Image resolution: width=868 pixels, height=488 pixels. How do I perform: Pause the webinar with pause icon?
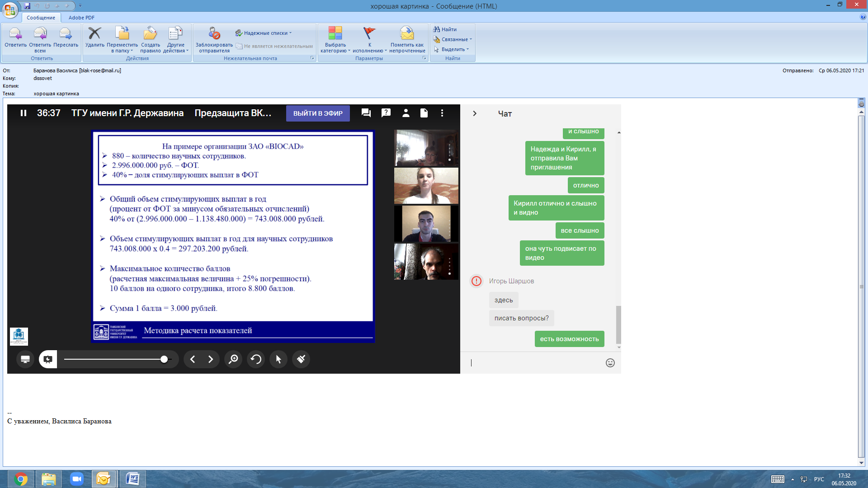[x=24, y=113]
